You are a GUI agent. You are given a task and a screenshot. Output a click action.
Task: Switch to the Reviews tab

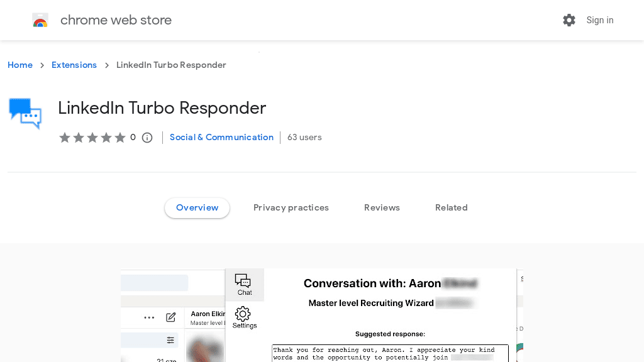[x=382, y=207]
